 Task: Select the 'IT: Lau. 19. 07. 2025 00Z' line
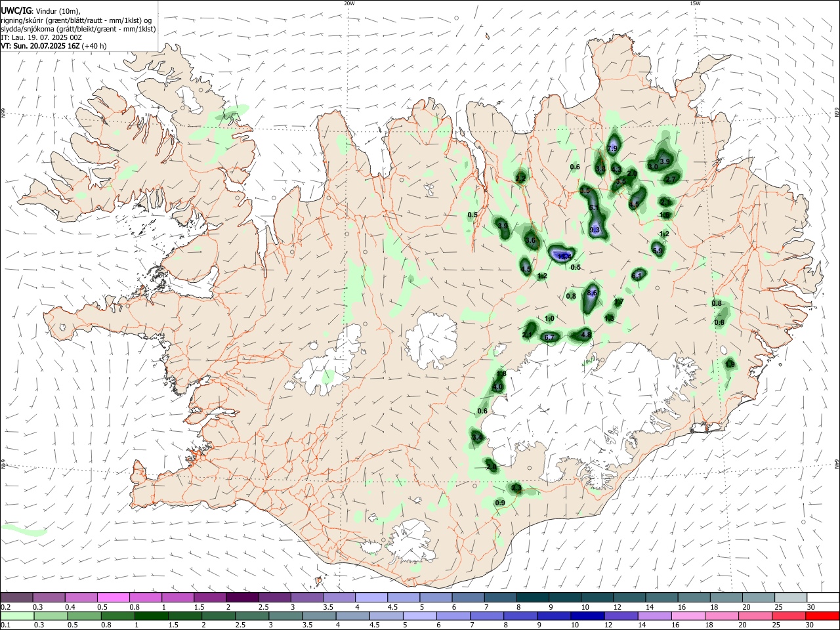click(x=41, y=37)
